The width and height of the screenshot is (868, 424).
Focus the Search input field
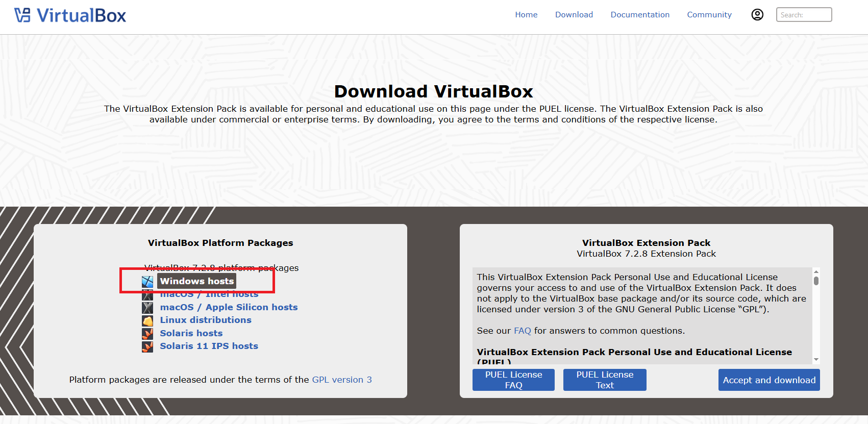click(804, 15)
